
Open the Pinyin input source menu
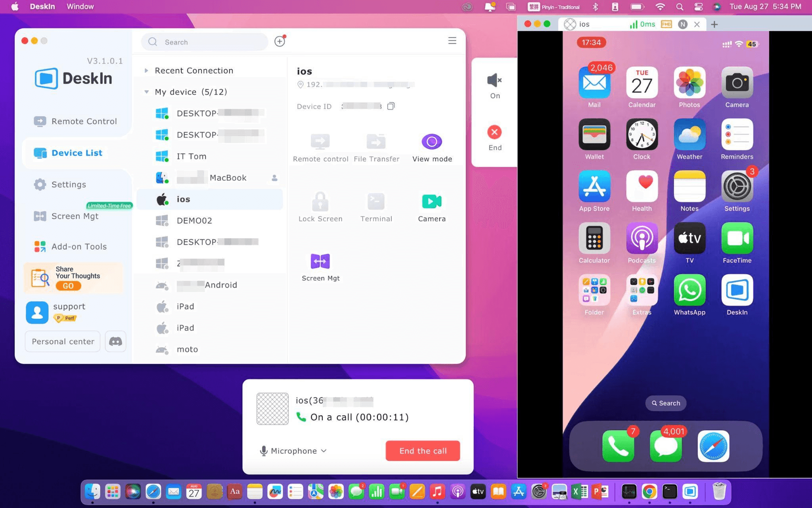coord(554,6)
